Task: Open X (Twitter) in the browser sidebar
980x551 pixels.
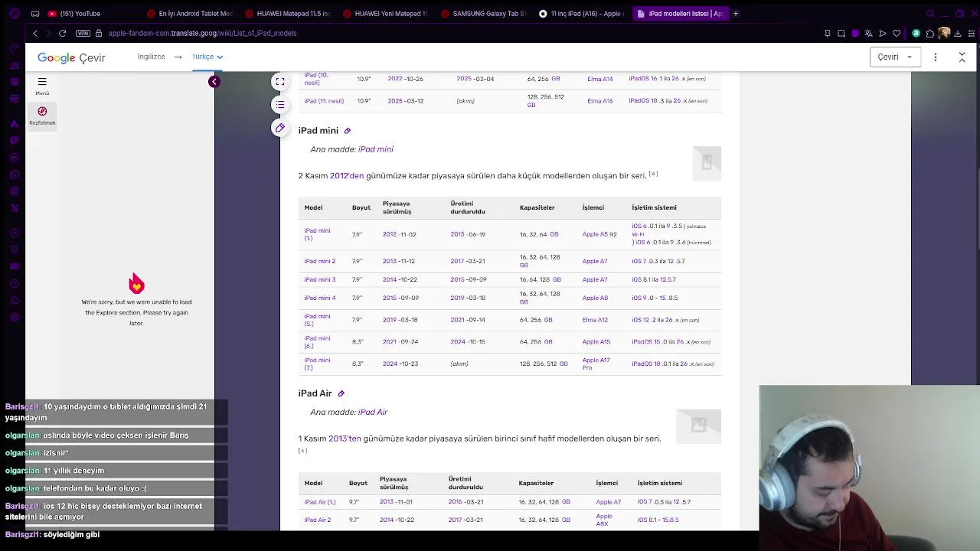Action: coord(14,207)
